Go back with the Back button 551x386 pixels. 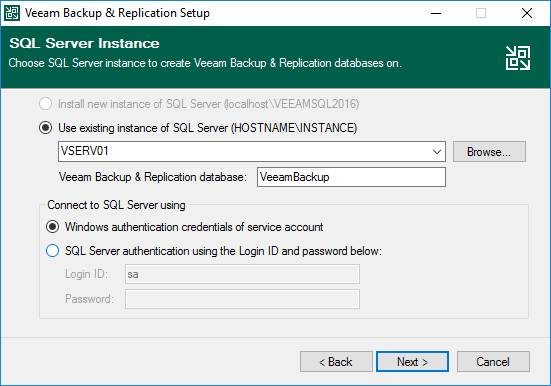click(336, 361)
